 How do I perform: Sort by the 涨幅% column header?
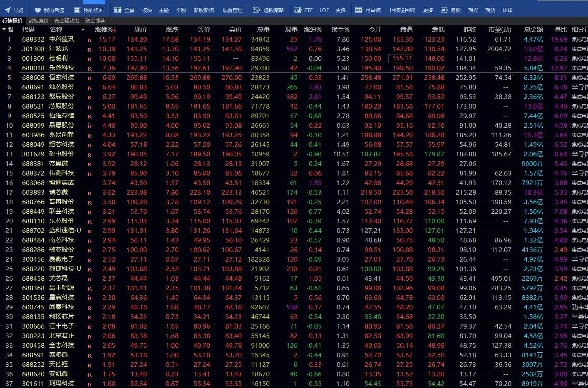point(105,30)
